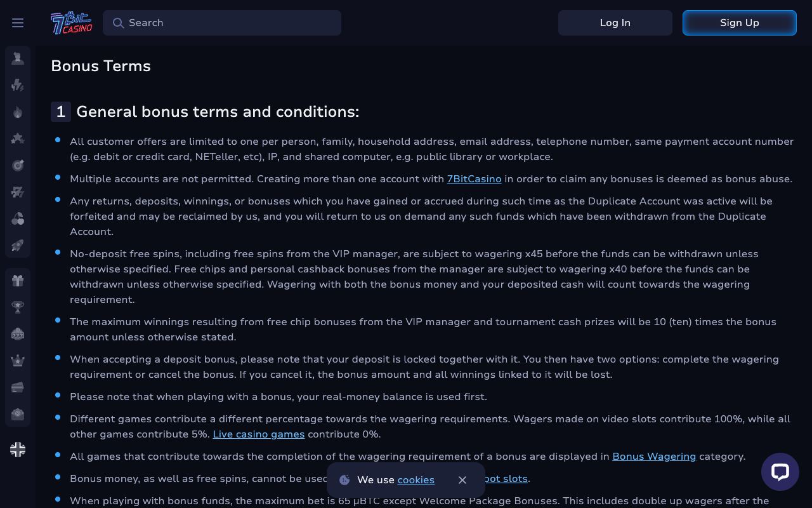812x508 pixels.
Task: Open the hamburger menu
Action: (x=18, y=23)
